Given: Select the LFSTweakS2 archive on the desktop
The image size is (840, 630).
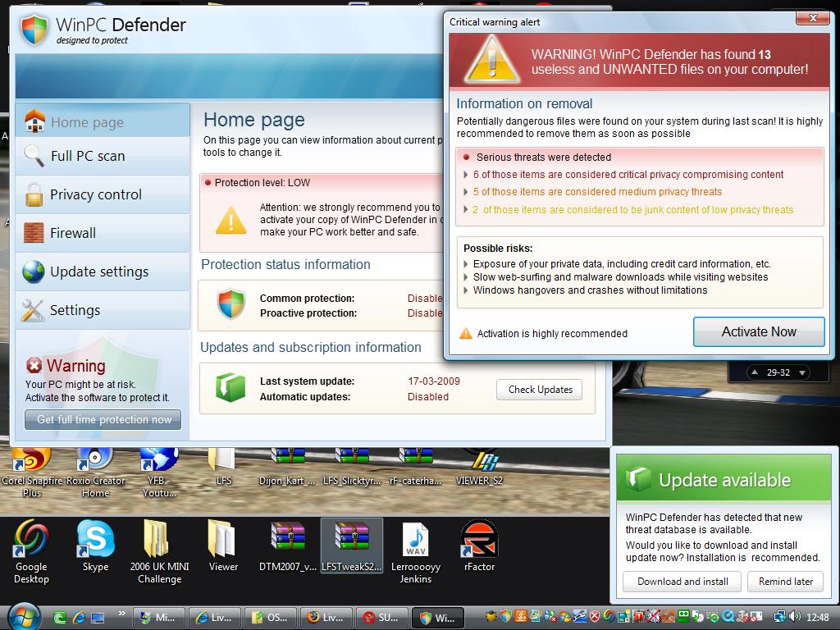Looking at the screenshot, I should click(351, 546).
